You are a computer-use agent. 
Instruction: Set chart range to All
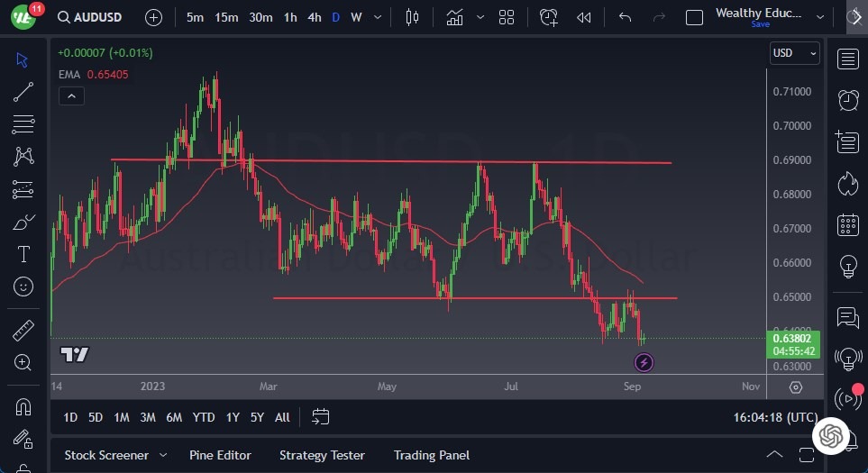coord(282,418)
